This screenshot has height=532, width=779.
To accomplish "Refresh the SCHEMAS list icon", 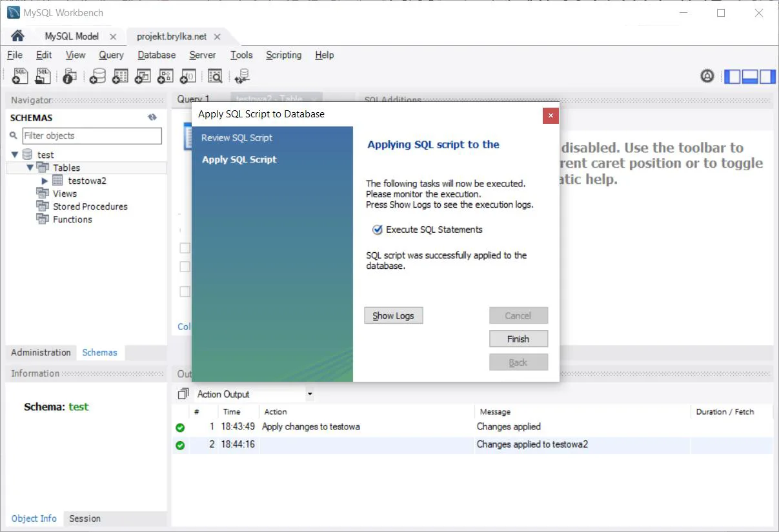I will (152, 117).
